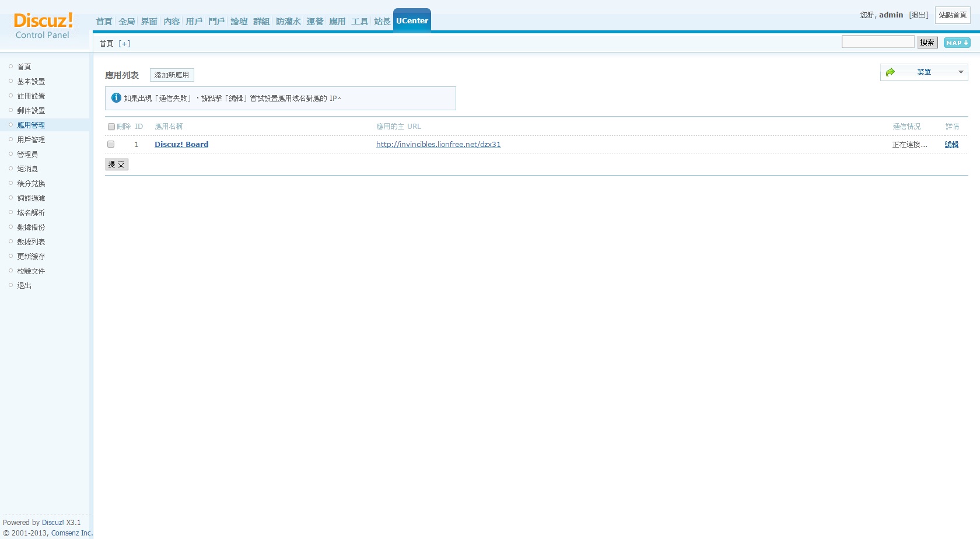Open 校驗文件 in the left sidebar
Image resolution: width=980 pixels, height=539 pixels.
[31, 271]
